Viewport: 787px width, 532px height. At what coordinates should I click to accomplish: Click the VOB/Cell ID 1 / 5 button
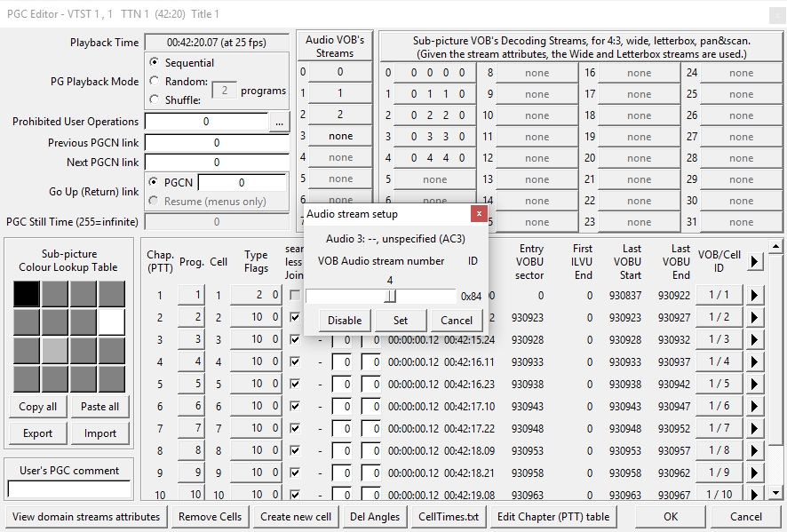click(x=719, y=384)
